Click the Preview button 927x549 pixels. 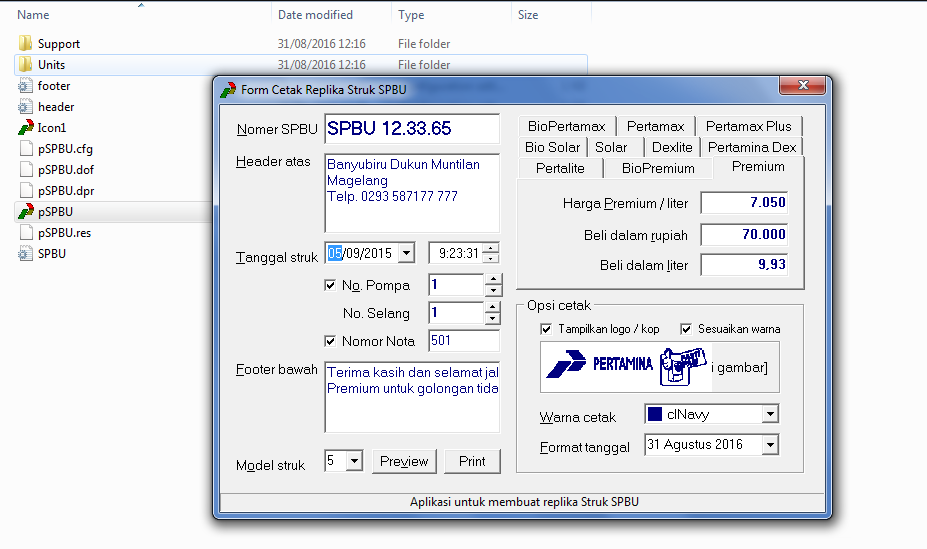pyautogui.click(x=404, y=462)
